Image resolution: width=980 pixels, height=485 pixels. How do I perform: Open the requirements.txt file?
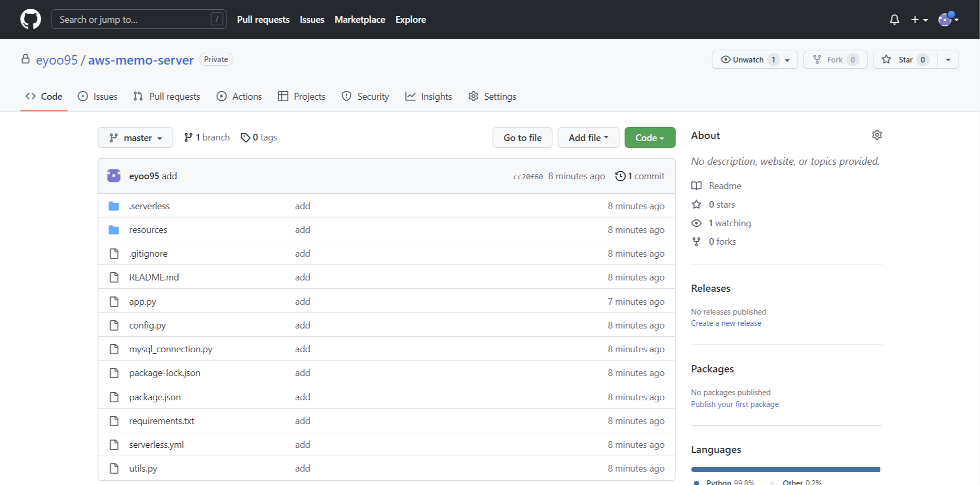coord(162,421)
